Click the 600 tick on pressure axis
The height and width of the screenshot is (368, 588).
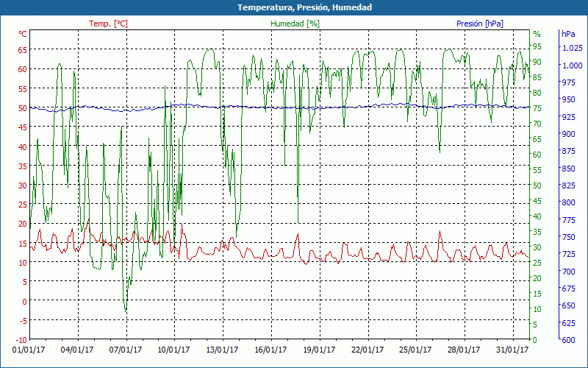coord(568,340)
